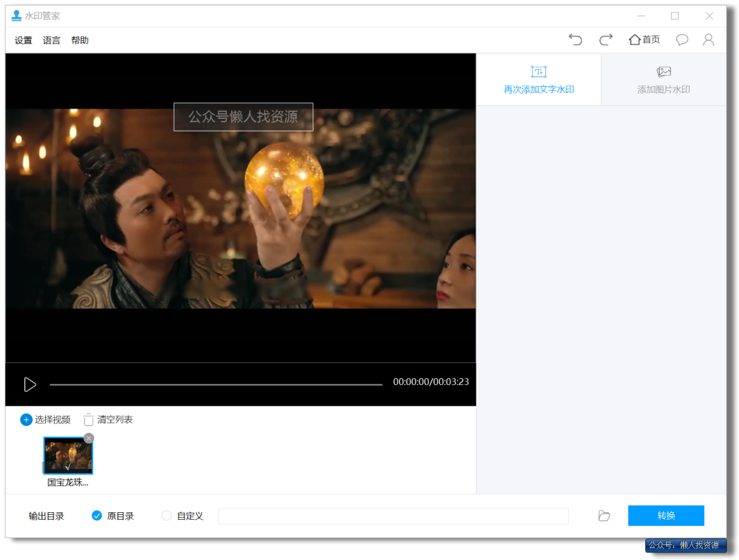Click the undo arrow icon
739x560 pixels.
(x=575, y=40)
